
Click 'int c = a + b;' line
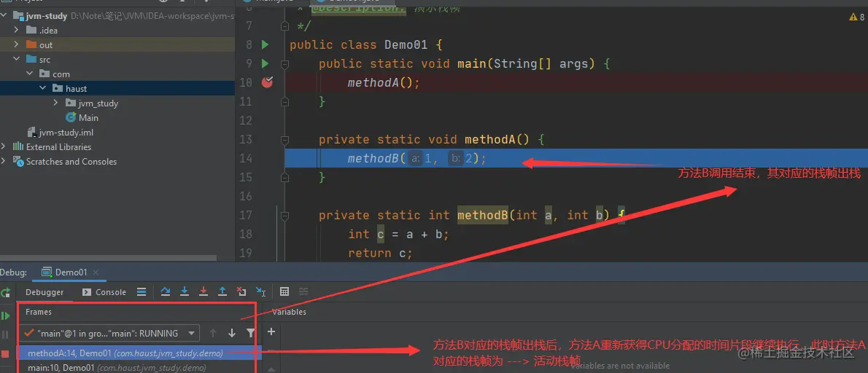(398, 235)
